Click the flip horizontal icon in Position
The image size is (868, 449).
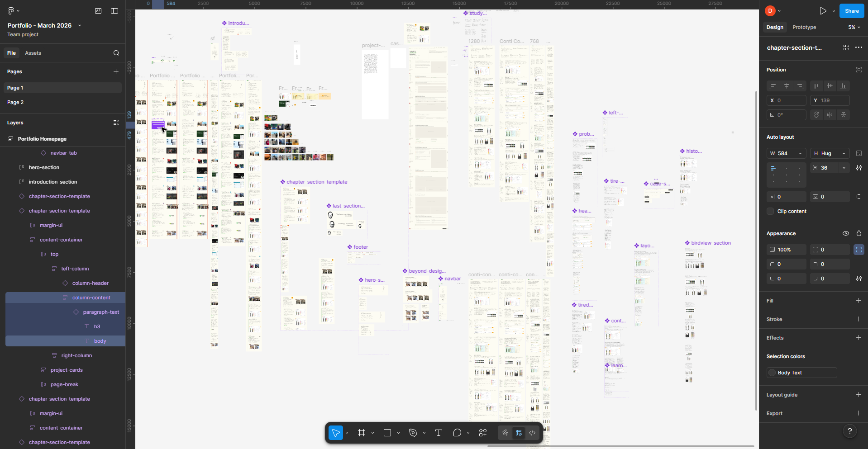tap(830, 115)
